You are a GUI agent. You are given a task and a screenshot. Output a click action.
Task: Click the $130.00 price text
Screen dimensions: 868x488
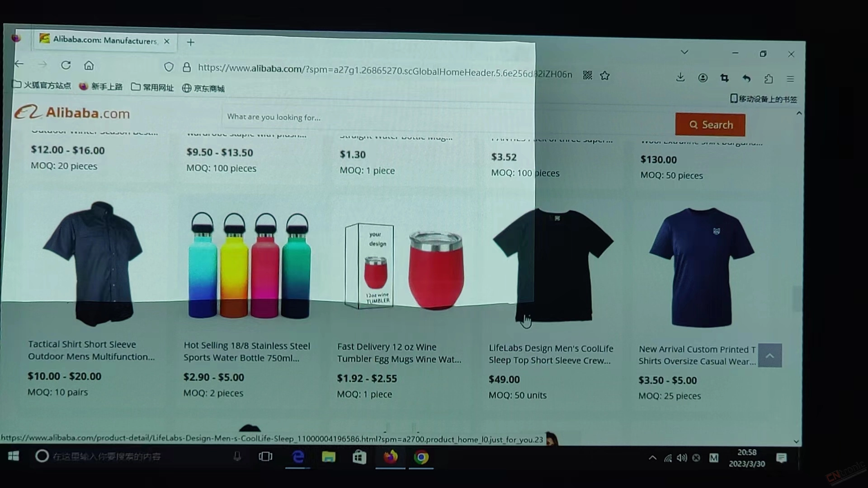coord(659,160)
